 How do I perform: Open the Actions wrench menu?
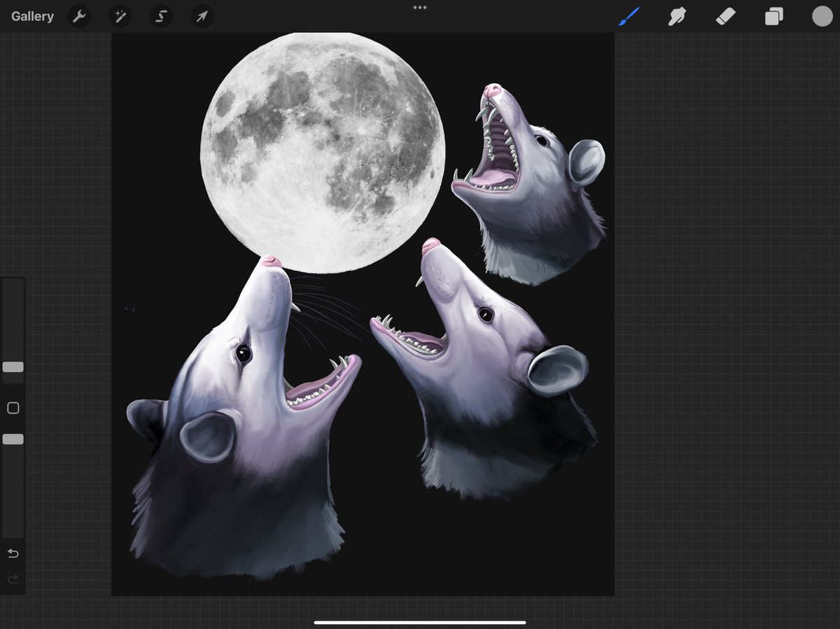[79, 16]
